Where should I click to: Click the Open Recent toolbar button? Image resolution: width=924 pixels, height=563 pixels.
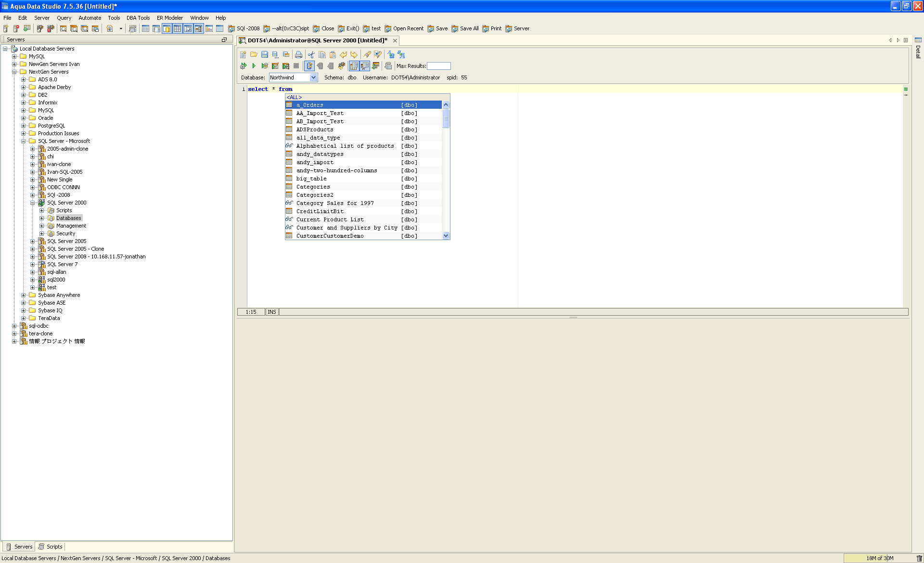tap(404, 28)
